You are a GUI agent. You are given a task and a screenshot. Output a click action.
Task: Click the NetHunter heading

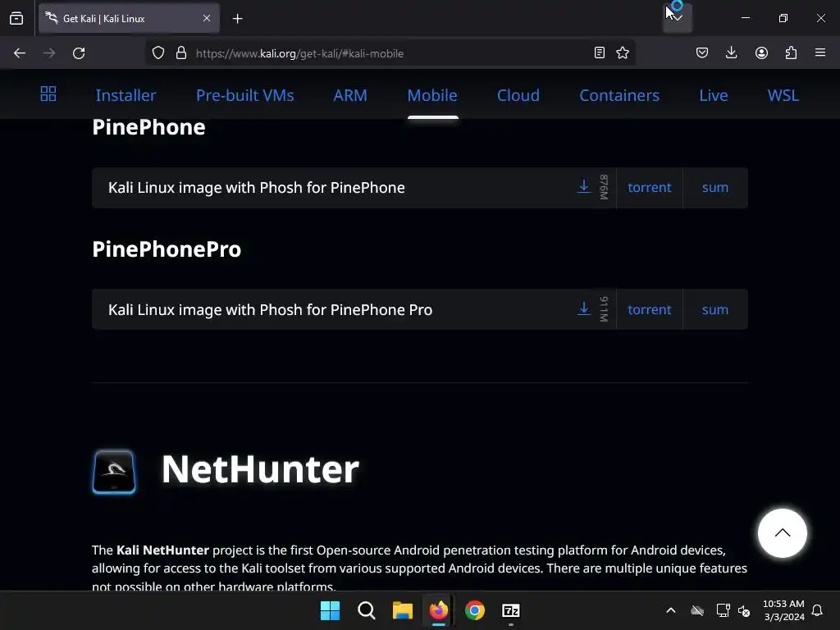(260, 470)
